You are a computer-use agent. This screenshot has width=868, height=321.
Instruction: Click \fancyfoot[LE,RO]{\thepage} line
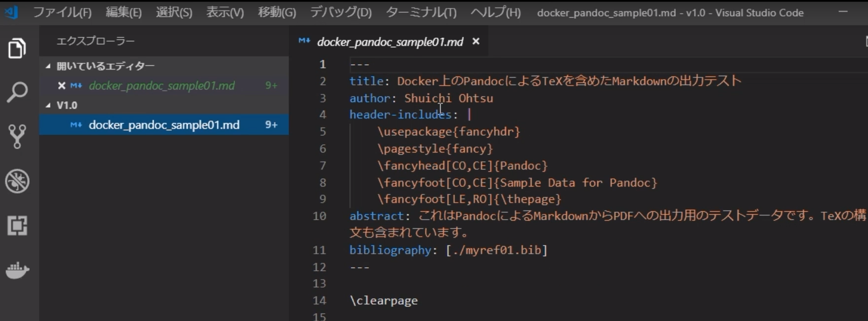[469, 199]
